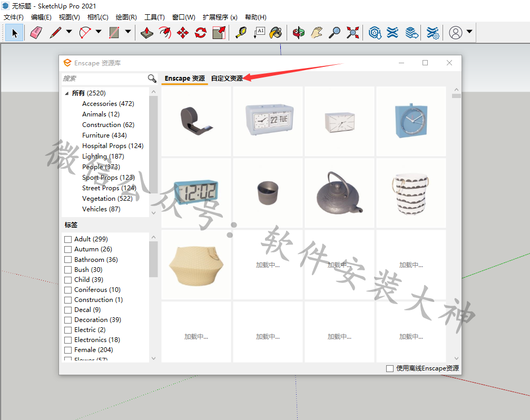Check the Child (39) tag
This screenshot has height=420, width=530.
point(68,280)
